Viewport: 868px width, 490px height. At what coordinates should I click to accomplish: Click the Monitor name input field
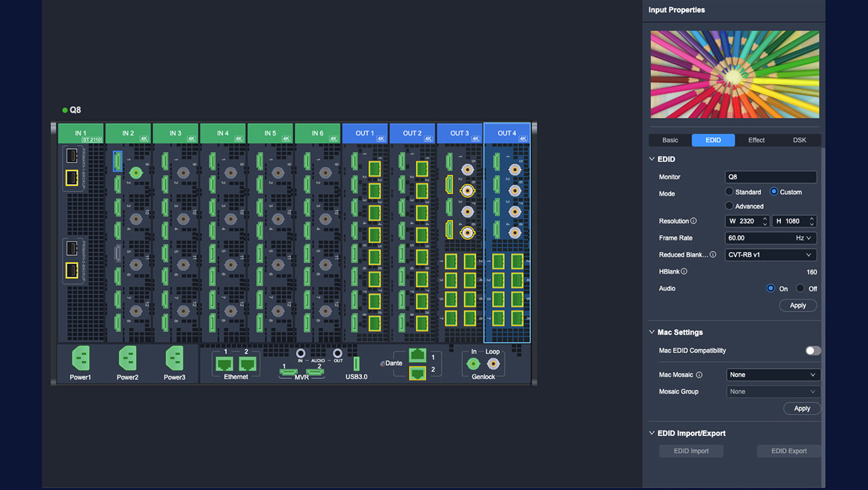point(771,177)
